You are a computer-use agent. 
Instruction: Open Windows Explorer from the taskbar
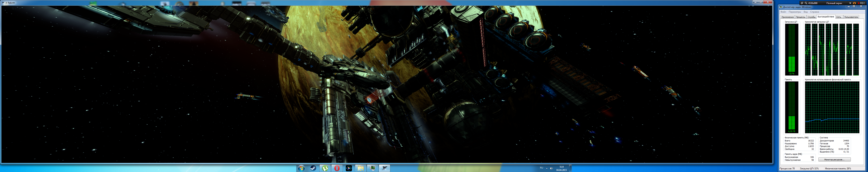361,168
